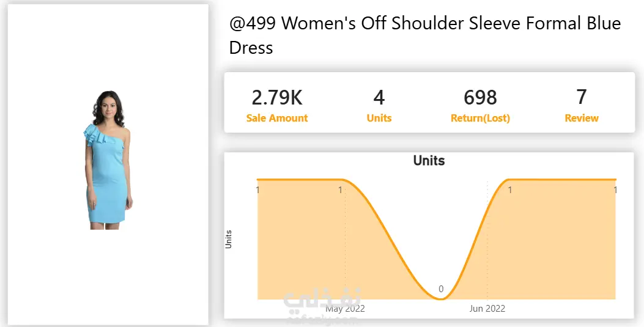This screenshot has height=327, width=644.
Task: Click the 698 return value
Action: point(480,98)
